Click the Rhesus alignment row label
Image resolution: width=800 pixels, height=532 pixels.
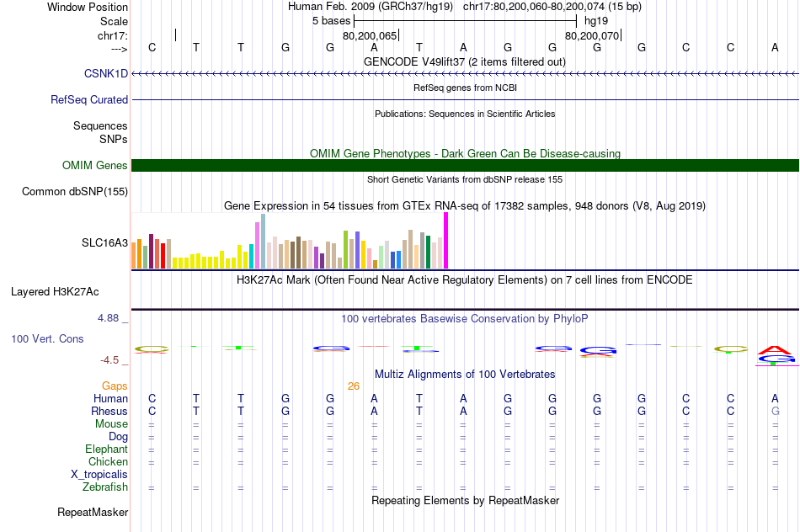[x=109, y=411]
